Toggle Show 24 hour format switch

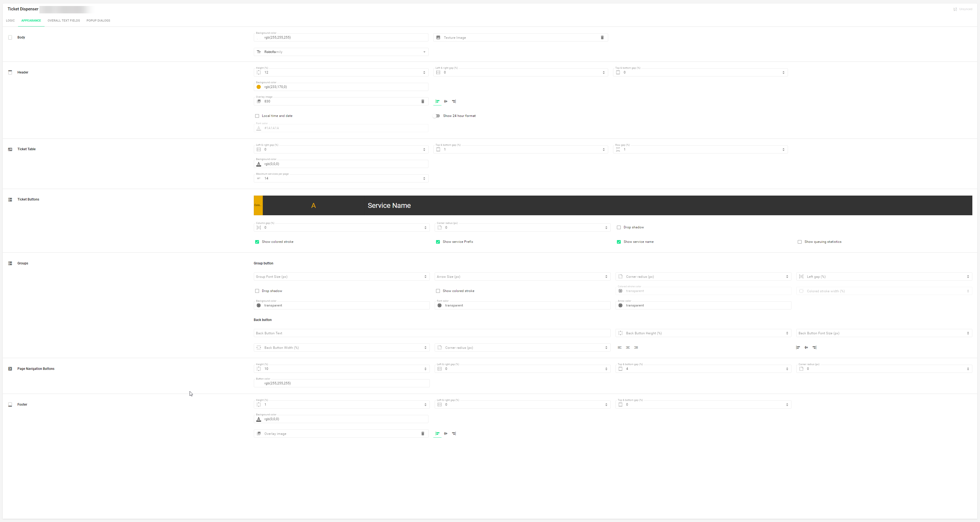436,116
